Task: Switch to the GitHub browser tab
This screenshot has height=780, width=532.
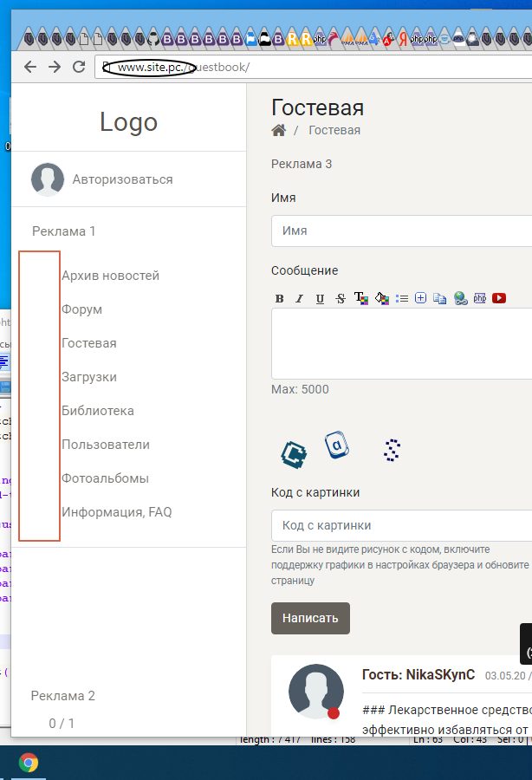Action: click(153, 39)
